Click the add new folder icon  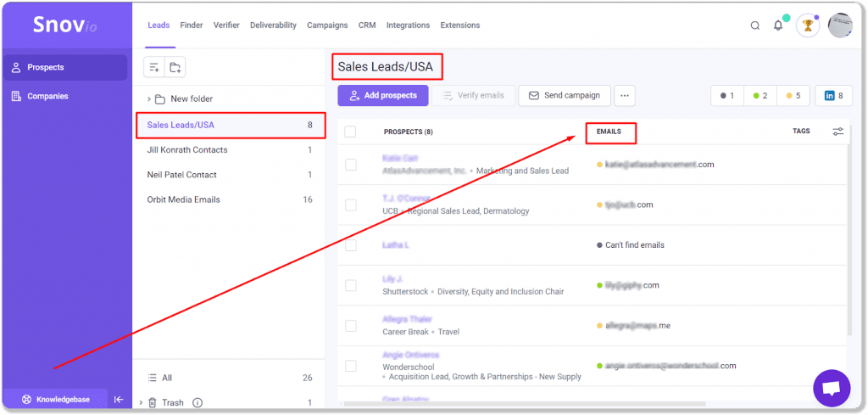[175, 68]
